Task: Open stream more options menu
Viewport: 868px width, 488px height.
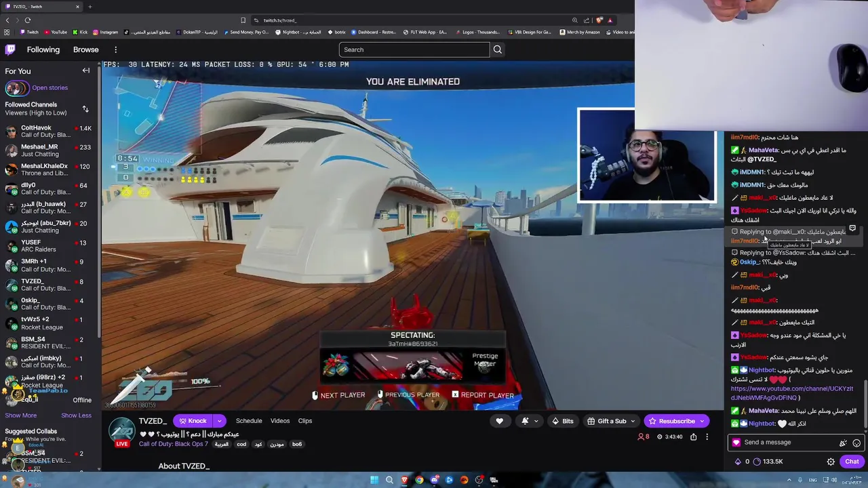Action: (707, 437)
